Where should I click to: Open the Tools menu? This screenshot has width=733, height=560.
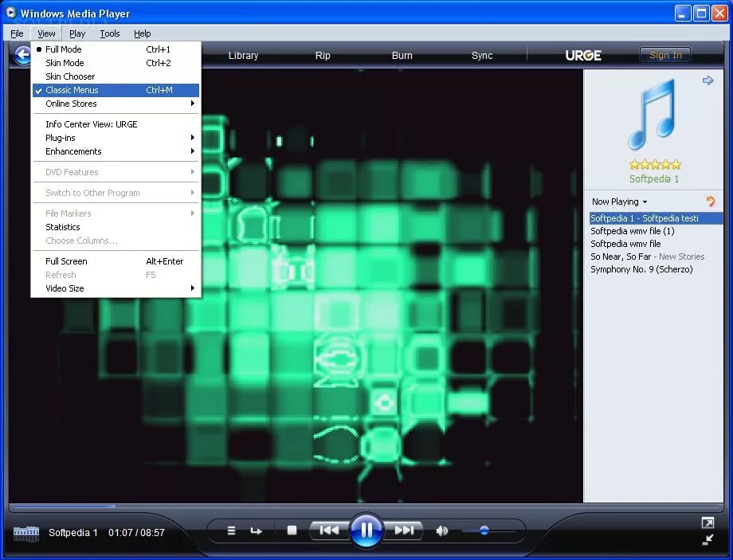point(110,33)
